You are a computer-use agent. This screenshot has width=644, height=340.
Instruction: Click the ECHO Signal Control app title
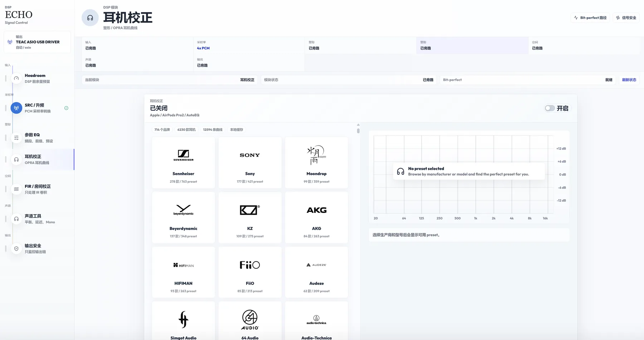pos(19,15)
